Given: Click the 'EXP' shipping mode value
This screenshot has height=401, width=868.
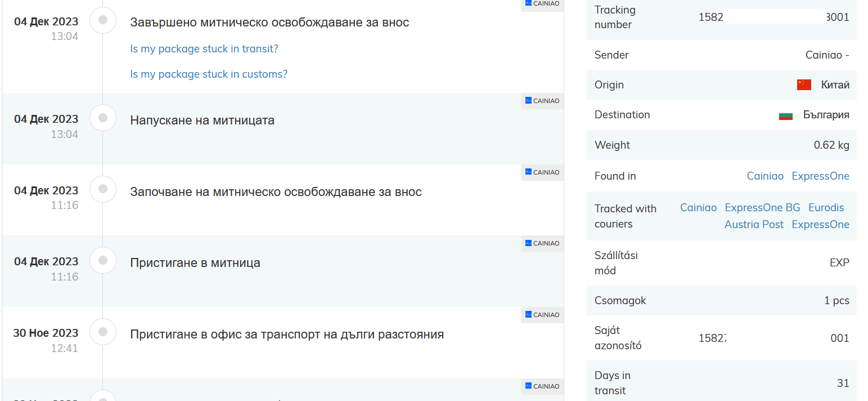Looking at the screenshot, I should [x=839, y=263].
